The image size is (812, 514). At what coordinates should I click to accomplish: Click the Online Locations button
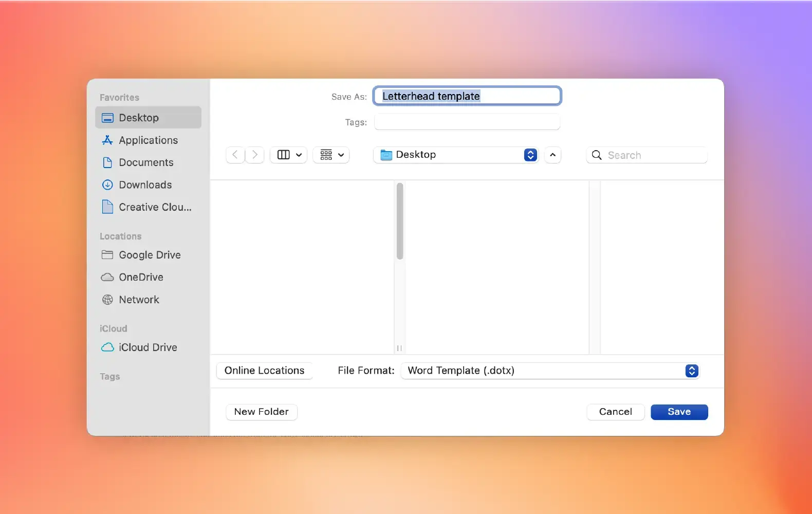265,371
